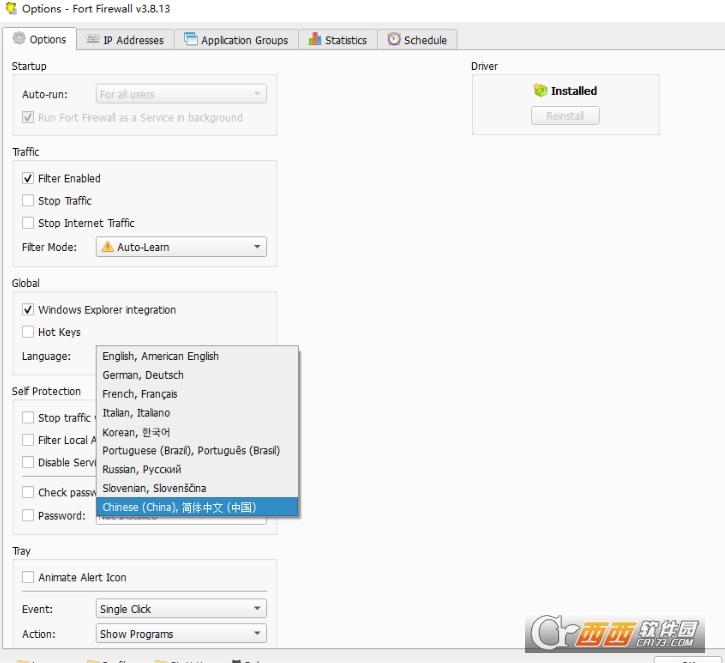Click the Reinstall driver button
Screen dimensions: 725x663
[565, 116]
